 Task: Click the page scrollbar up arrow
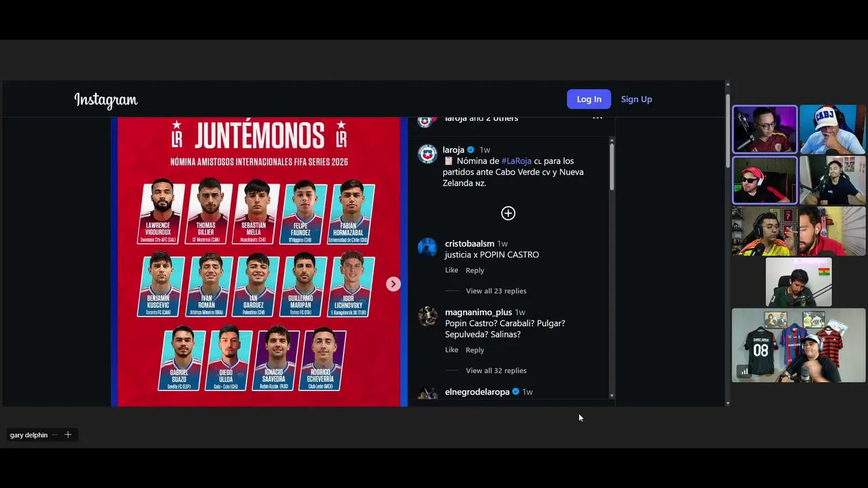click(728, 85)
